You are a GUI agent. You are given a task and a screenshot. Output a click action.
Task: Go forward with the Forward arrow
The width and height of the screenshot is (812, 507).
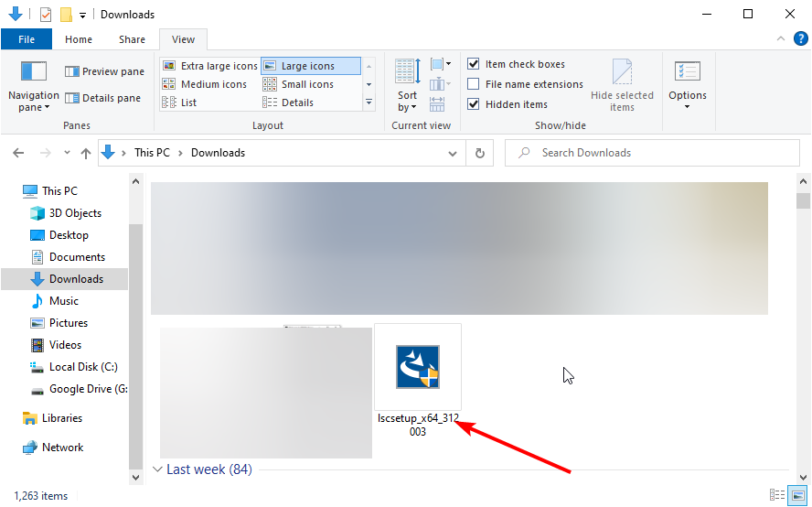[x=46, y=153]
